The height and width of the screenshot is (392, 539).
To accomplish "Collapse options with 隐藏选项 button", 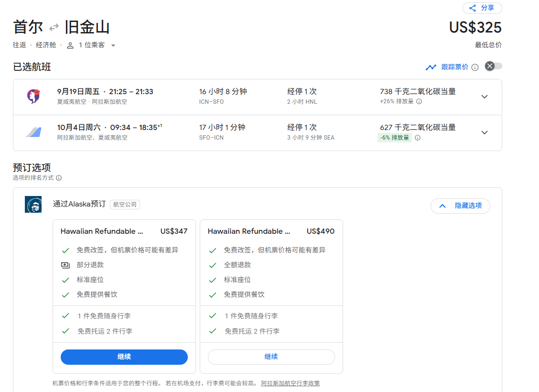I will pyautogui.click(x=460, y=206).
